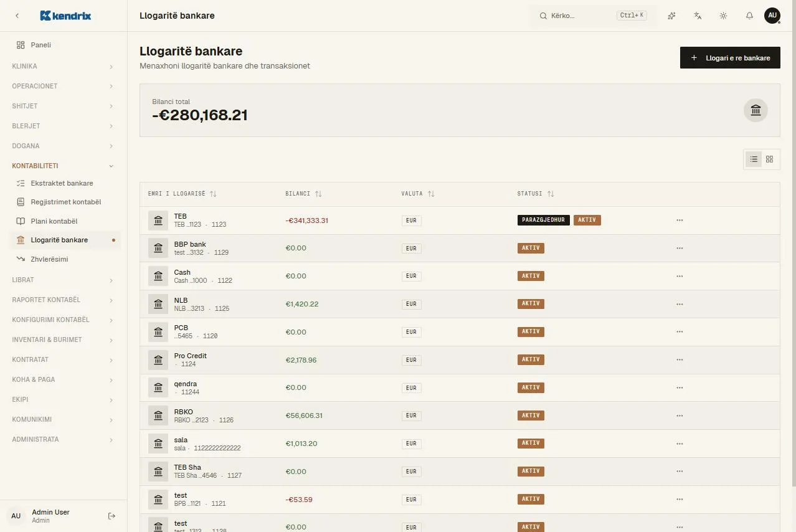
Task: Click the Parazgjedhur badge on TEB
Action: pos(543,220)
